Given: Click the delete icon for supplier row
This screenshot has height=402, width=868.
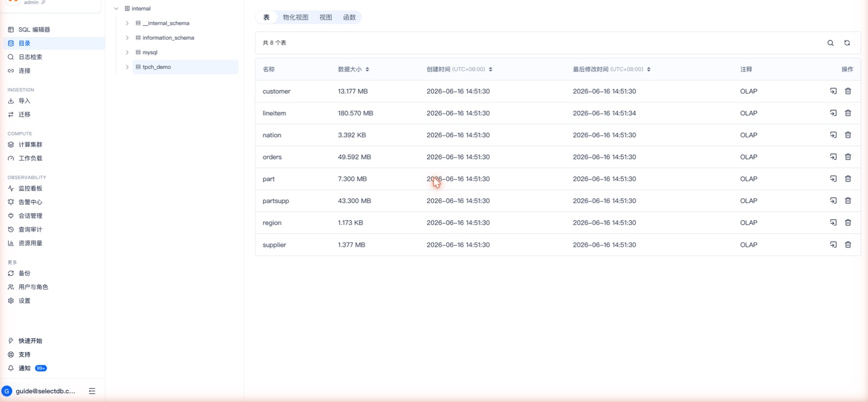Looking at the screenshot, I should (848, 244).
